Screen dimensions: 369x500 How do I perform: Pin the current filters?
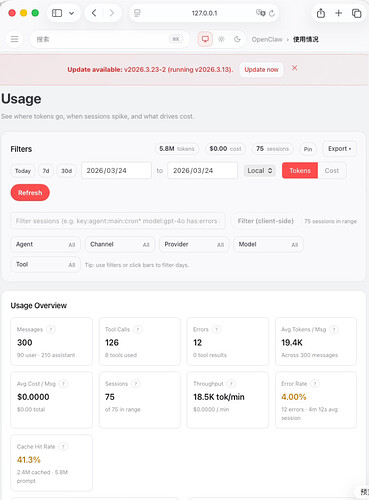click(x=308, y=149)
